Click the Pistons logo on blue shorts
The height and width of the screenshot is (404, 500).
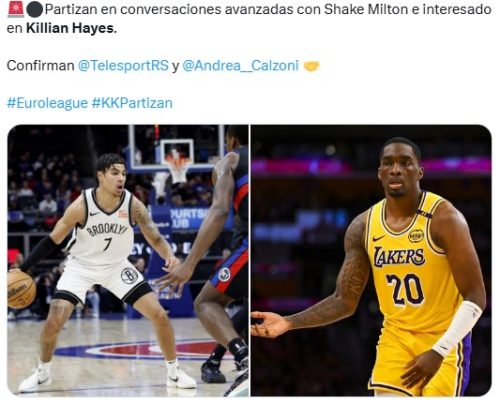[x=225, y=274]
